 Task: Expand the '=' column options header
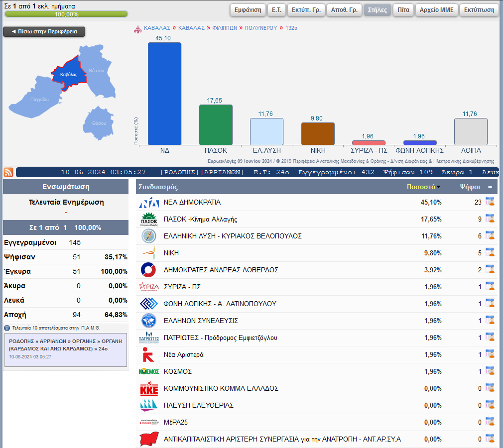tap(490, 187)
